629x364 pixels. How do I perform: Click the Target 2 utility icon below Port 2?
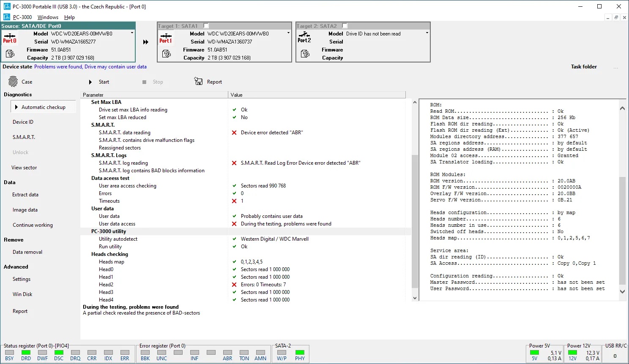point(305,54)
